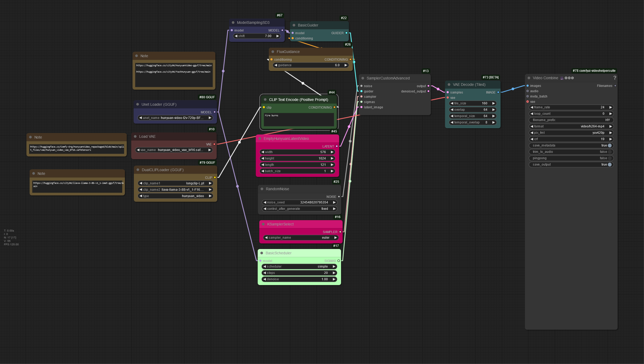Collapse the SamplerCustomAdvanced node via its dot
This screenshot has width=644, height=364.
[x=363, y=78]
